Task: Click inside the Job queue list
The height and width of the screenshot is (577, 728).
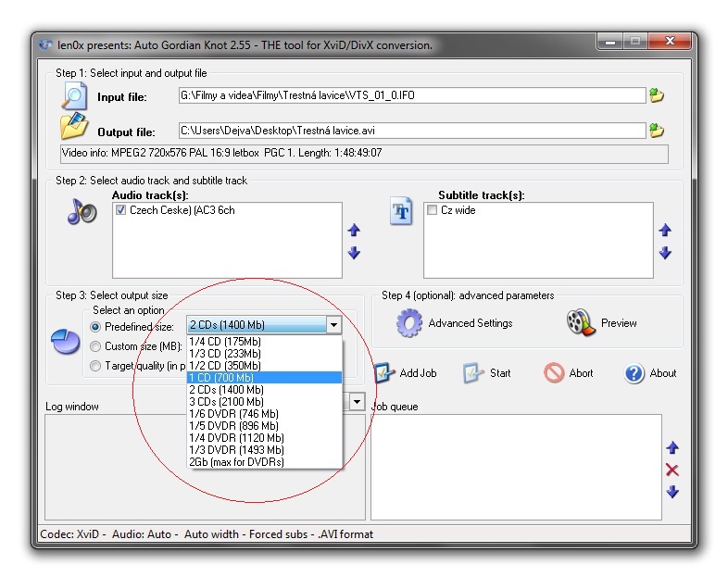Action: (516, 467)
